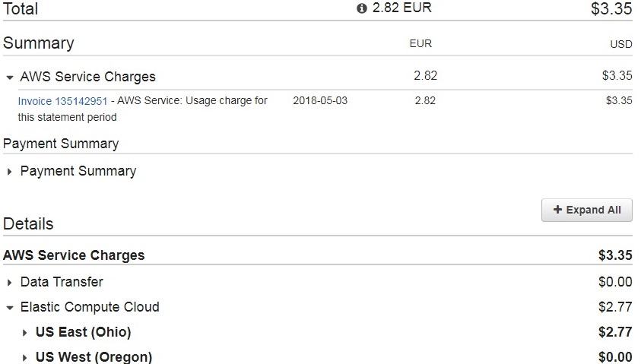This screenshot has width=641, height=364.
Task: Click the info icon beside 2.82 EUR
Action: [362, 8]
